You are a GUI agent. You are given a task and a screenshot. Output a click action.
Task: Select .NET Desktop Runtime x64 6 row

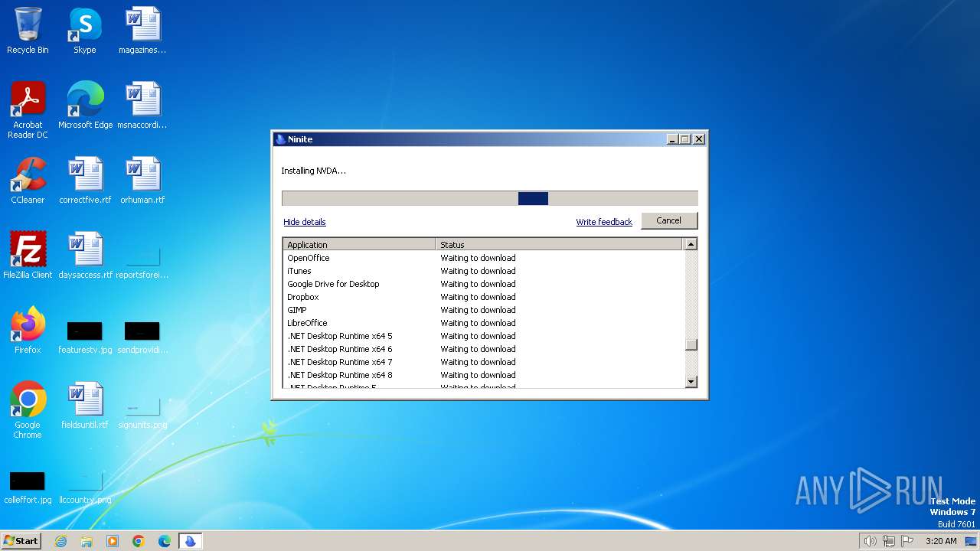(x=483, y=349)
